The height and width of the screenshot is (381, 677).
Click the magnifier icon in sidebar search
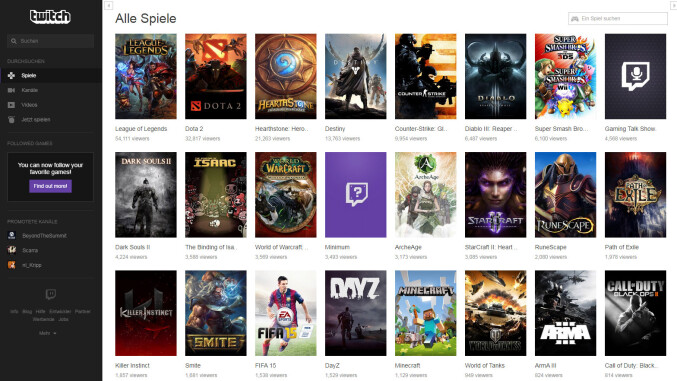pos(14,41)
